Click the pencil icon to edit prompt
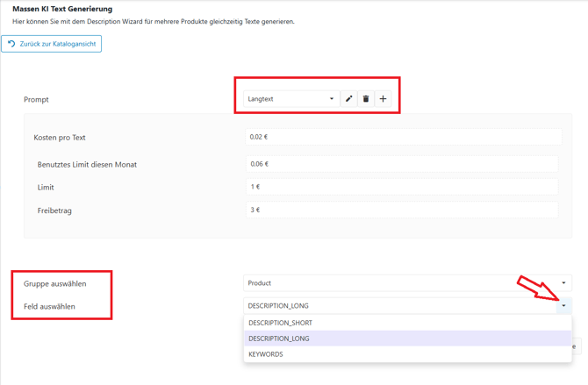Image resolution: width=588 pixels, height=385 pixels. click(349, 99)
